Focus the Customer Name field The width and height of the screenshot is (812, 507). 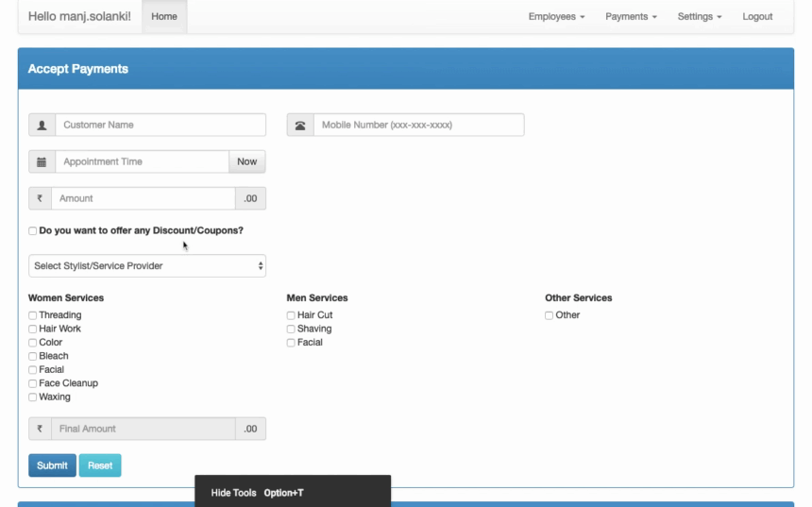pyautogui.click(x=161, y=125)
